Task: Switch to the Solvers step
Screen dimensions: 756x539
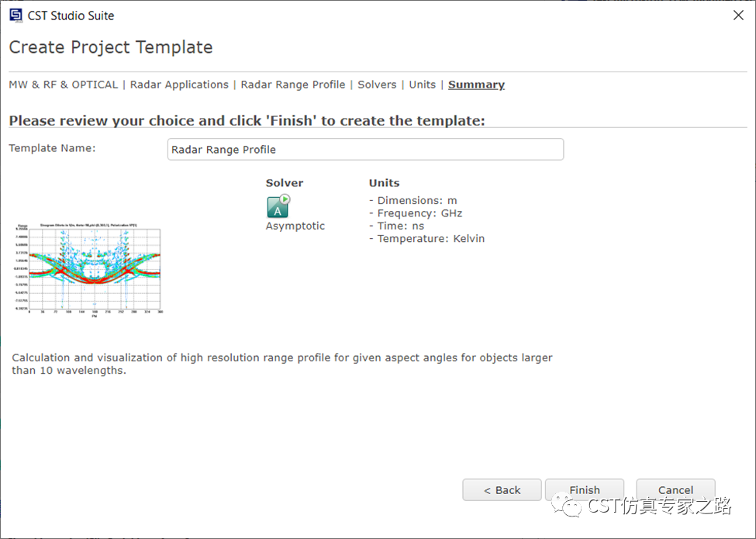Action: 377,85
